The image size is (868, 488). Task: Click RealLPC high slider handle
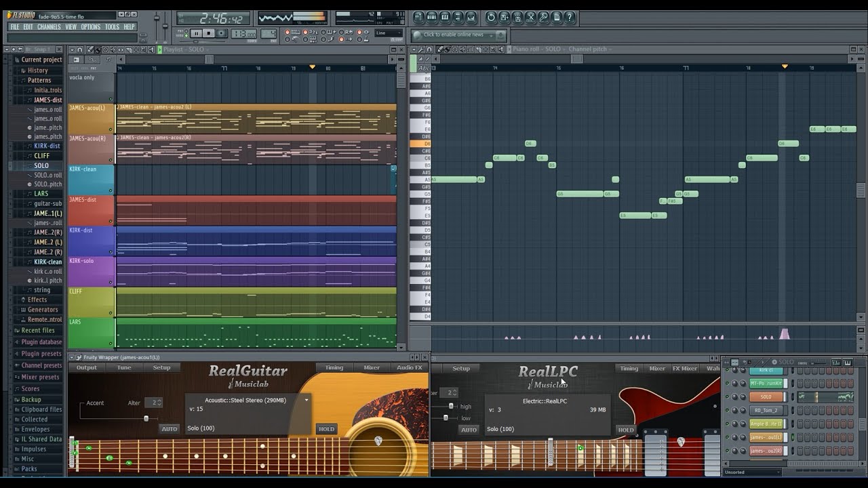tap(451, 406)
